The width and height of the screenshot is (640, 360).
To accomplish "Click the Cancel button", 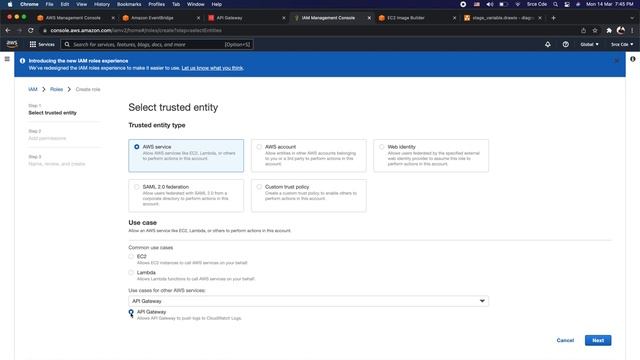I will [x=565, y=340].
